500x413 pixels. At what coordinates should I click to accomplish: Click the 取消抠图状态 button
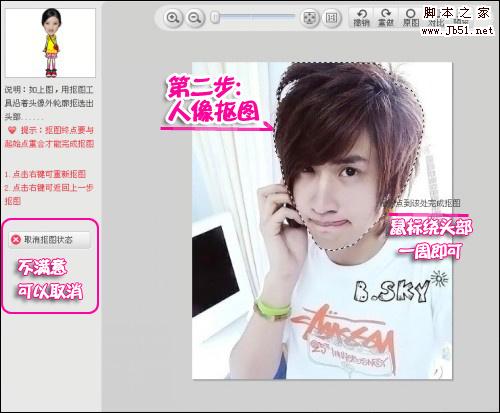[49, 240]
